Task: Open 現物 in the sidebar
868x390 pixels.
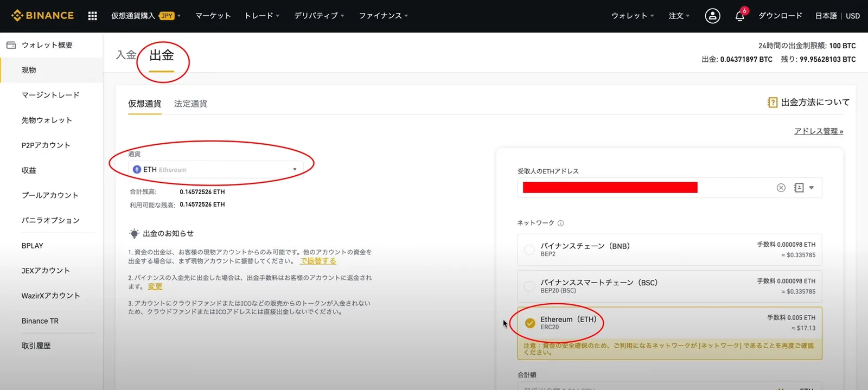Action: click(52, 70)
